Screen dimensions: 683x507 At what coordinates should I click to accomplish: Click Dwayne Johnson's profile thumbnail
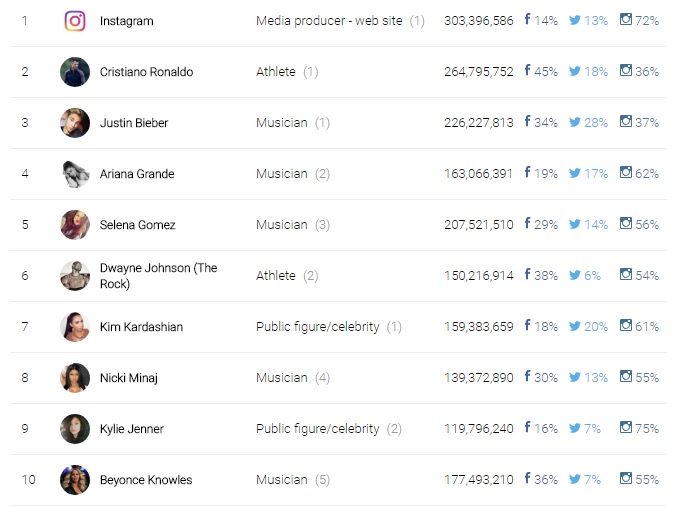coord(75,276)
